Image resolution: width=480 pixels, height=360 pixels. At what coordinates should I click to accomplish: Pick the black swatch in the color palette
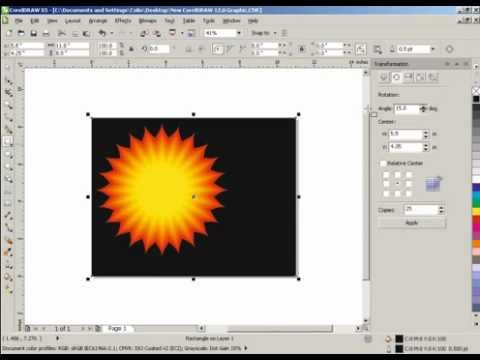tap(476, 99)
